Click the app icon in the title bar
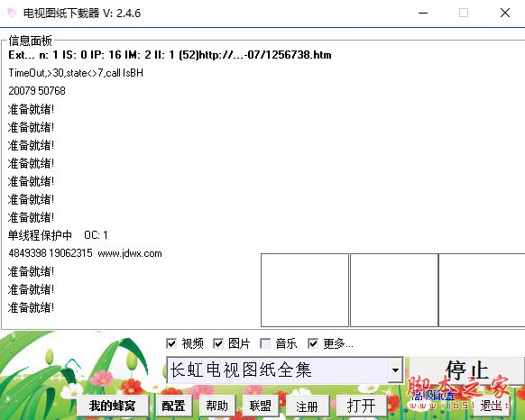 tap(12, 13)
